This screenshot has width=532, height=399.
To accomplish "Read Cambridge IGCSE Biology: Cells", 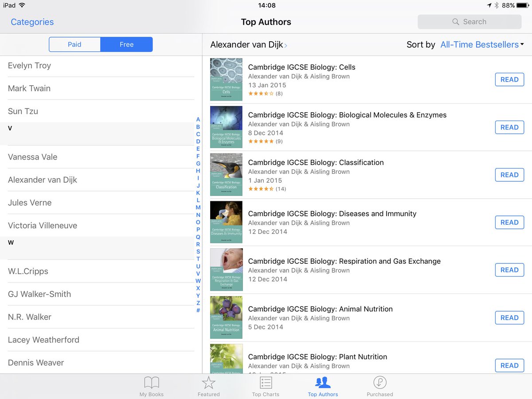I will [x=509, y=79].
